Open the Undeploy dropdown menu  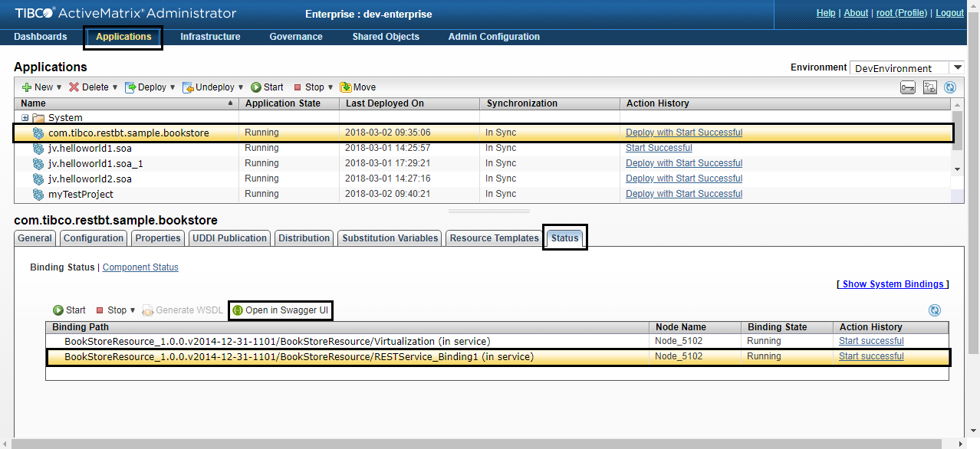coord(241,87)
